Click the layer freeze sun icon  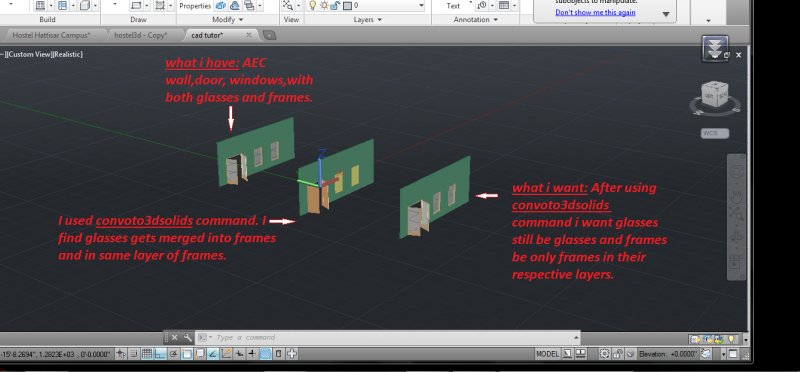click(324, 6)
